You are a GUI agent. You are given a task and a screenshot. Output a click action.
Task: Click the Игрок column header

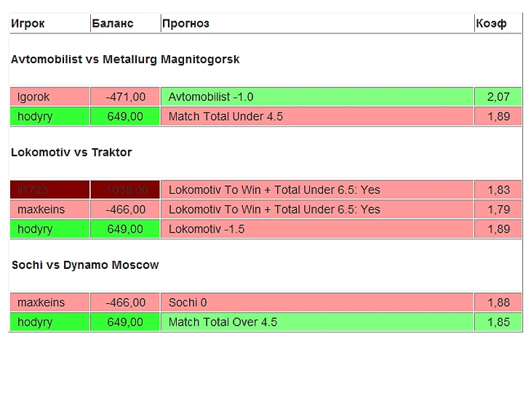point(28,23)
